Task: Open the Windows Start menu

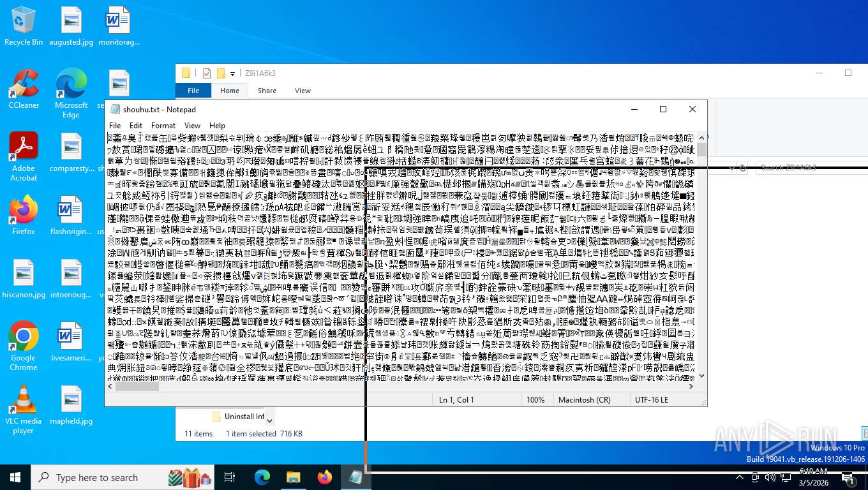Action: coord(15,477)
